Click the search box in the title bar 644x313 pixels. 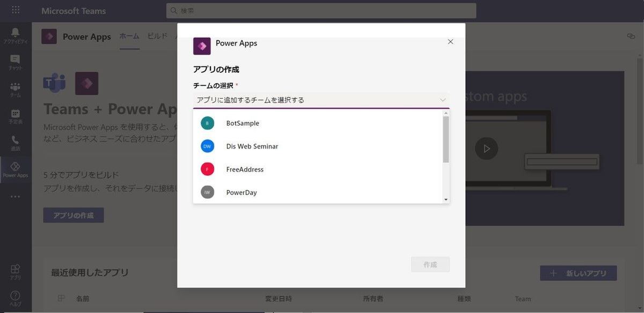coord(321,11)
